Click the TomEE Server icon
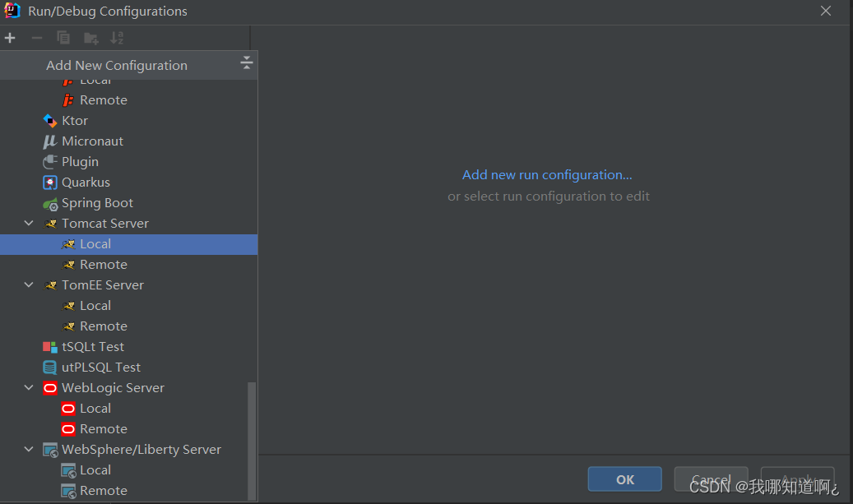 [x=50, y=285]
